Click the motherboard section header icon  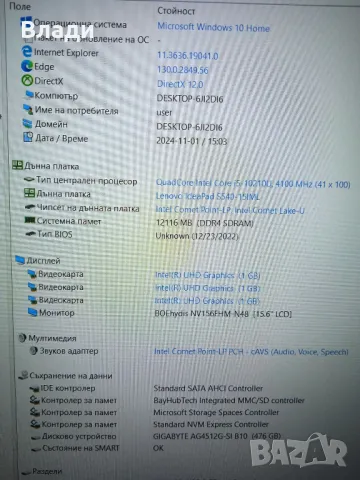click(x=17, y=165)
